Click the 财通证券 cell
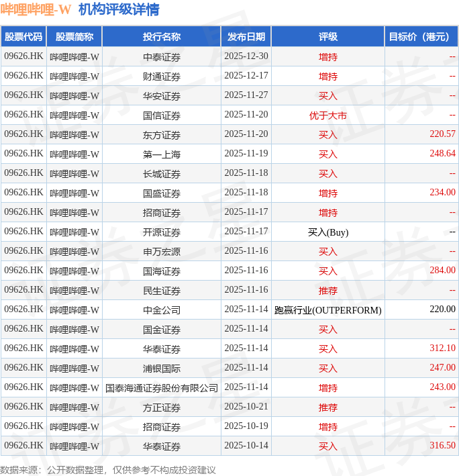Screen dimensions: 459x476 162,77
